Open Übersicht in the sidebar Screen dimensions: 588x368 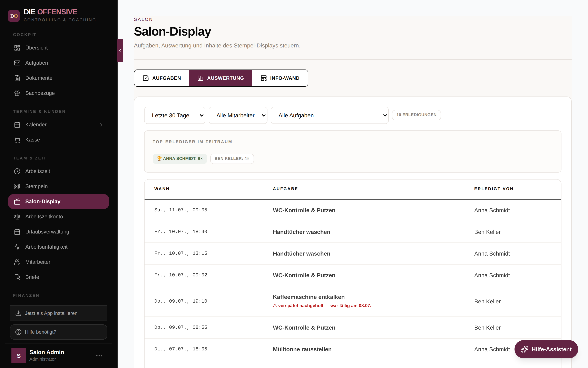[59, 48]
